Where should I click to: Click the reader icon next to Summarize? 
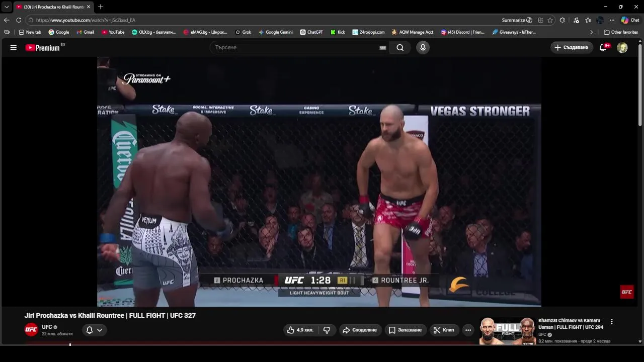coord(540,20)
